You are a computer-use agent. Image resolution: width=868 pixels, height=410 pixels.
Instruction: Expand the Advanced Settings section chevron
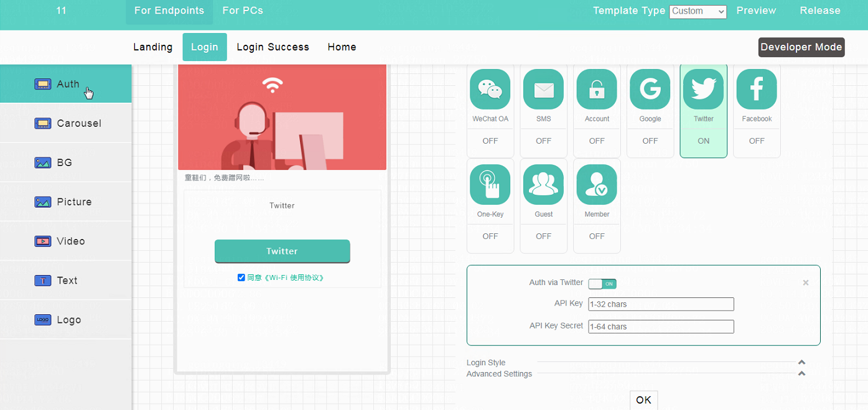pyautogui.click(x=802, y=373)
